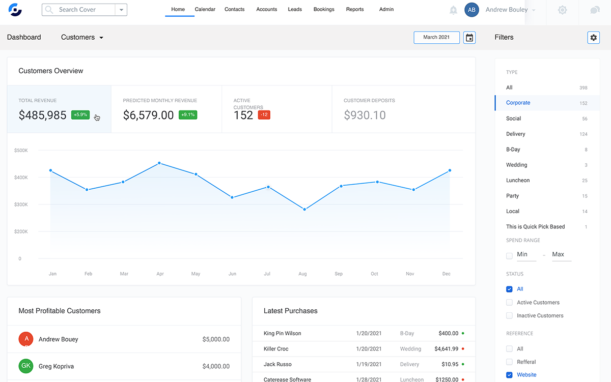The image size is (611, 382).
Task: Expand the Customers dashboard dropdown
Action: click(101, 38)
